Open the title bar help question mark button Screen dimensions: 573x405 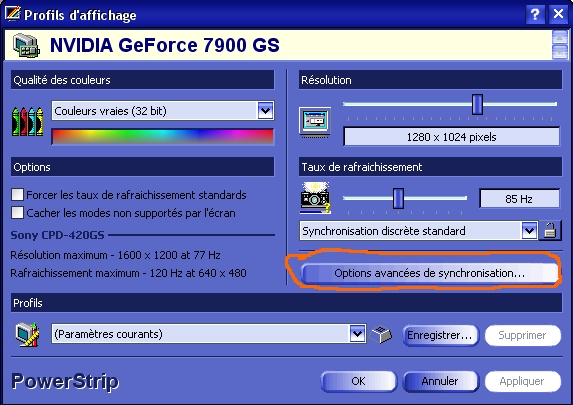tap(535, 15)
